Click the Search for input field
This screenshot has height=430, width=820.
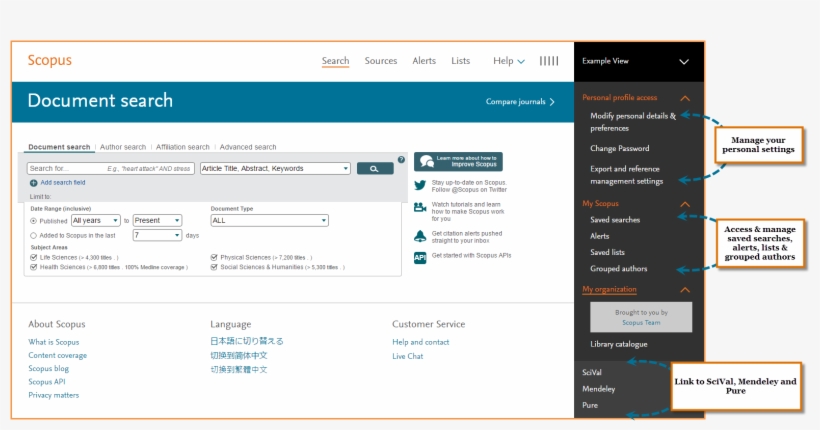pos(111,168)
